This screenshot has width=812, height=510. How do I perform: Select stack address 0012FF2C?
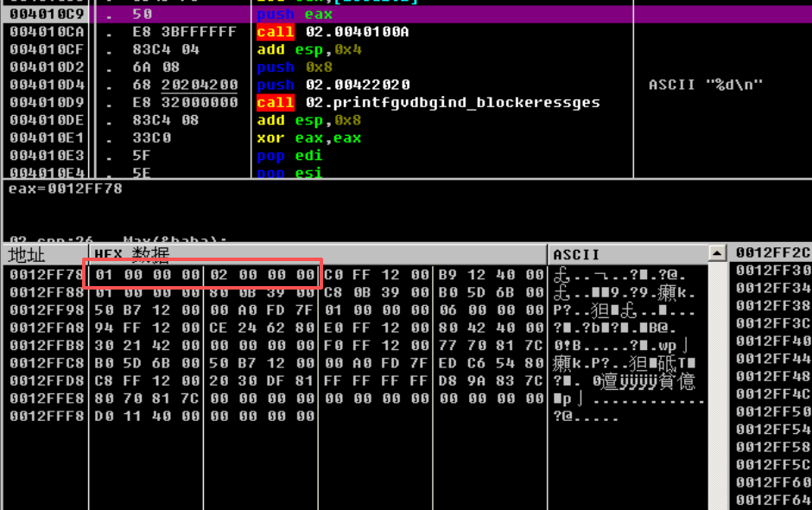772,252
